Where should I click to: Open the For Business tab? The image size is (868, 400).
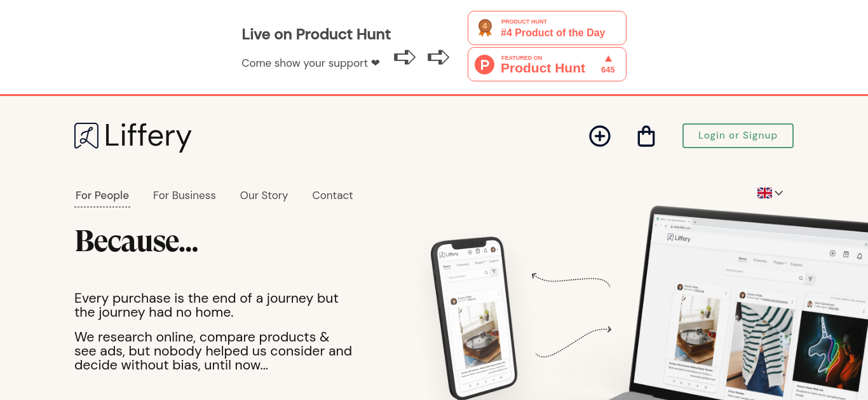(184, 195)
